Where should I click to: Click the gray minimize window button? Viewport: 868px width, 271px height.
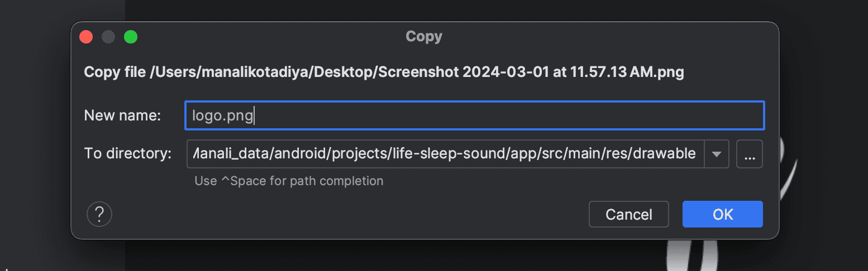(108, 37)
